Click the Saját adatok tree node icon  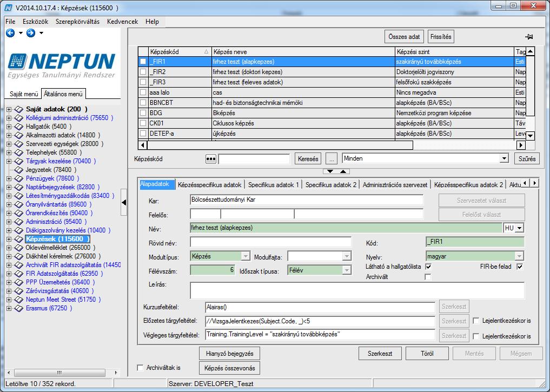18,109
